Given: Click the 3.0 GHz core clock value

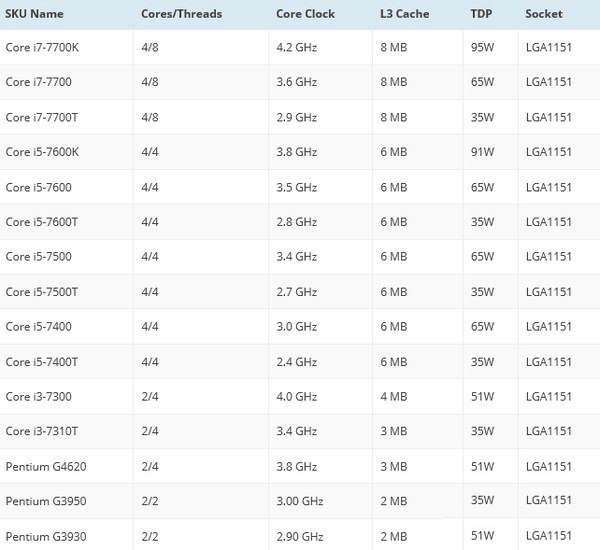Looking at the screenshot, I should (x=297, y=326).
